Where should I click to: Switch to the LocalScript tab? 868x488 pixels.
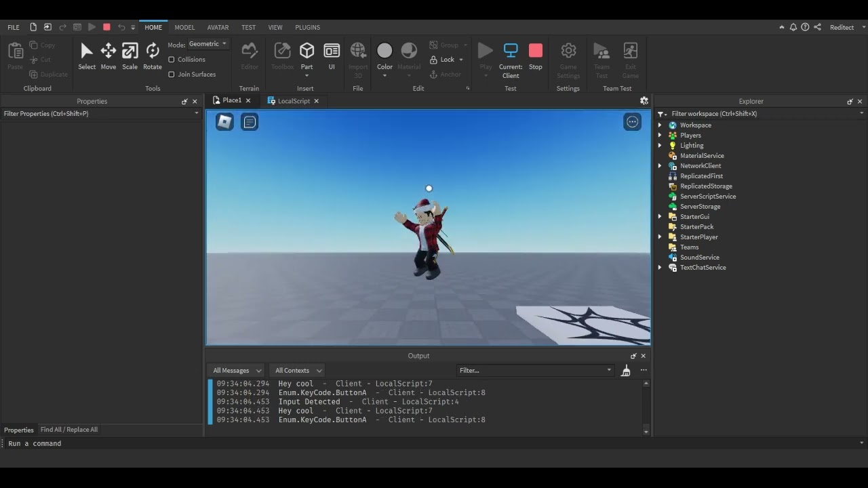(x=293, y=101)
